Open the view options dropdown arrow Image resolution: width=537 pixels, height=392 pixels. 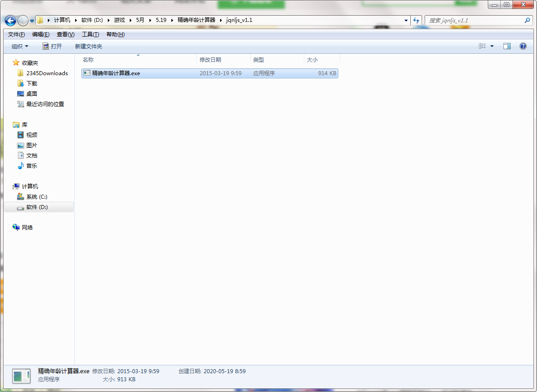492,46
